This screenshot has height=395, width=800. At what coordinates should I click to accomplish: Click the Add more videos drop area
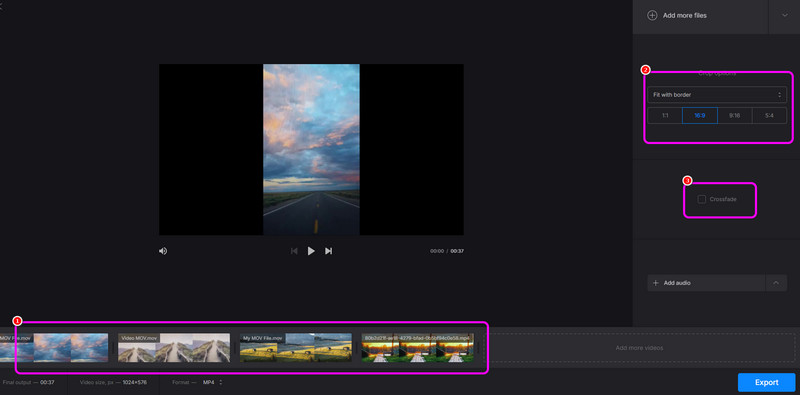click(x=639, y=348)
